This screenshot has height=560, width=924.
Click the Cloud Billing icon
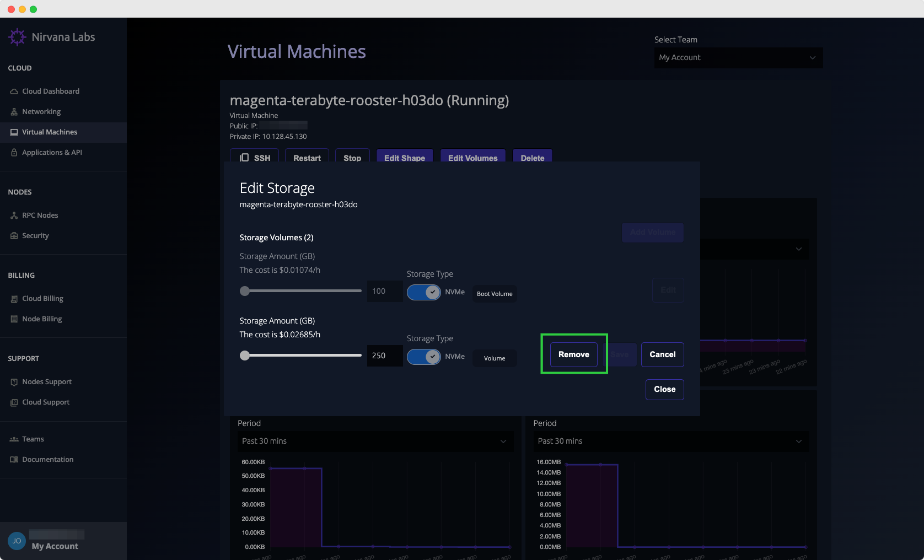pos(14,299)
